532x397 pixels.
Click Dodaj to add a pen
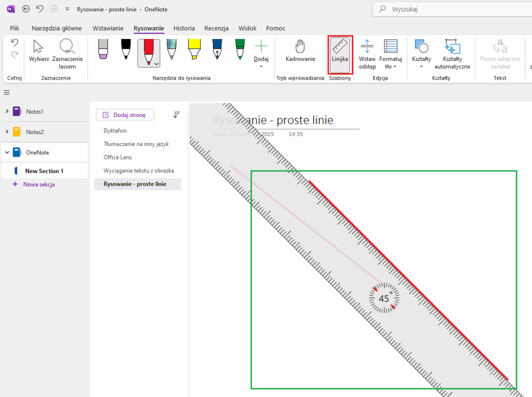click(x=261, y=54)
